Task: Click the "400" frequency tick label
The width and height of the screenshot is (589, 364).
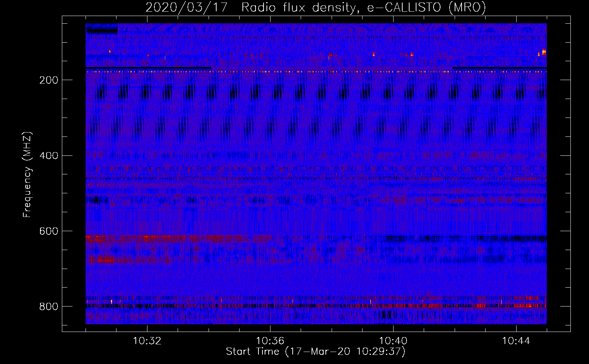Action: click(x=48, y=156)
